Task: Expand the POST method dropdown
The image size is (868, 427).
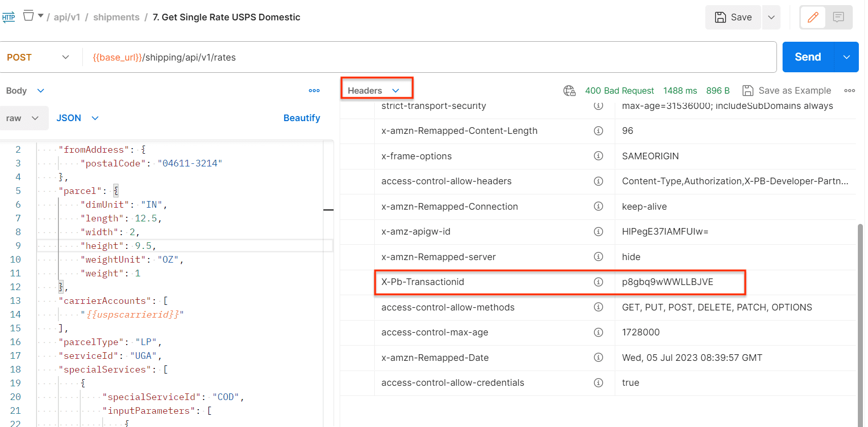Action: [65, 58]
